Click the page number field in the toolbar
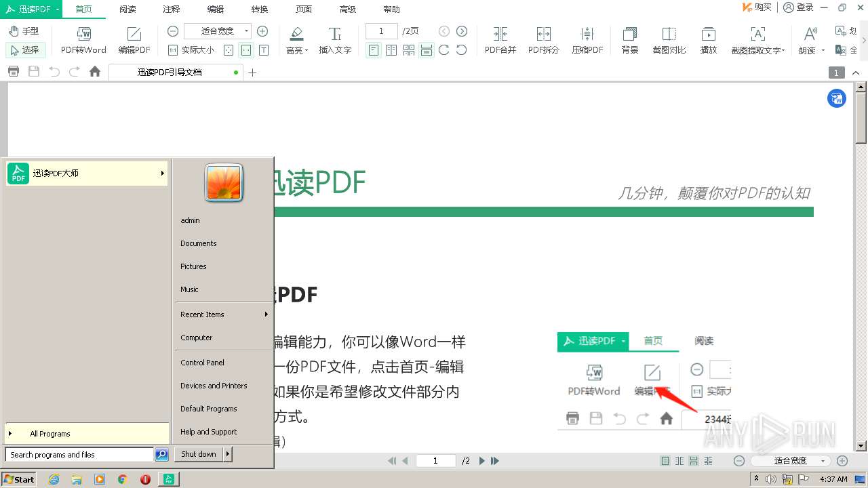This screenshot has width=868, height=488. [x=382, y=31]
